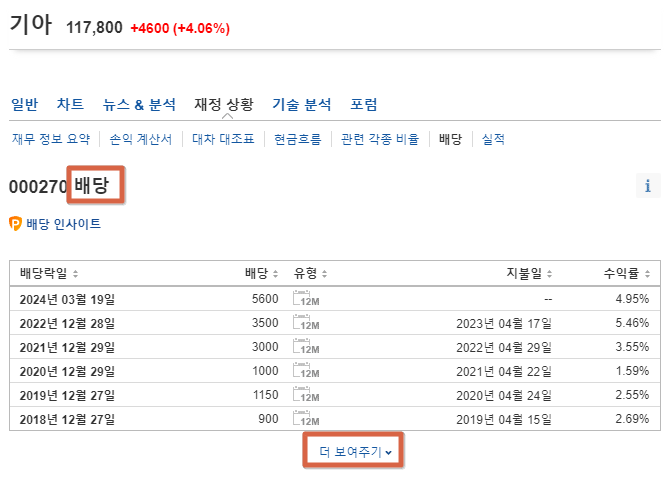Click the 12M calendar icon in 2018년 12월 27일 row

coord(306,418)
